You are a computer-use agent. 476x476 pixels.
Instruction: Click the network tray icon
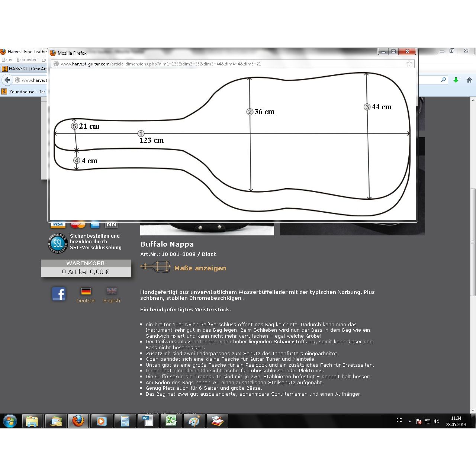(428, 421)
